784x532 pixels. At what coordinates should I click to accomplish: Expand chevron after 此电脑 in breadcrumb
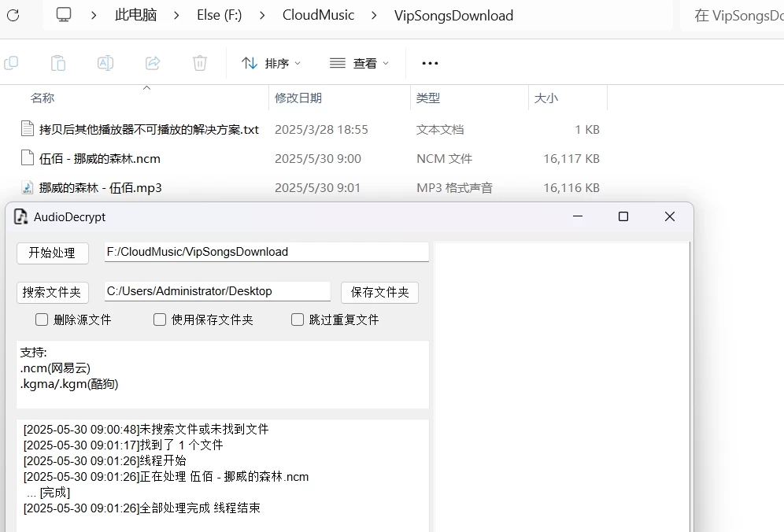176,16
